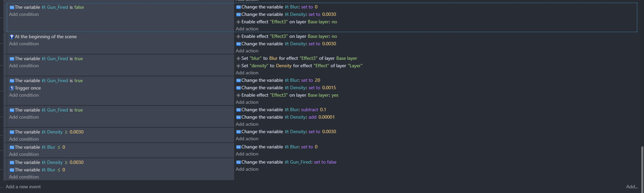Click the icon beside 'At the beginning of the scene'
Screen dimensions: 644x193
[12, 37]
